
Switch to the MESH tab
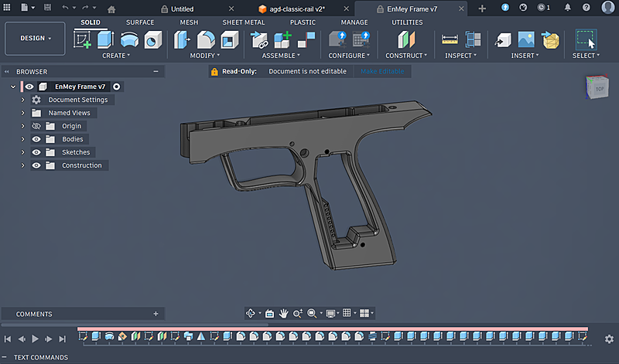coord(189,22)
